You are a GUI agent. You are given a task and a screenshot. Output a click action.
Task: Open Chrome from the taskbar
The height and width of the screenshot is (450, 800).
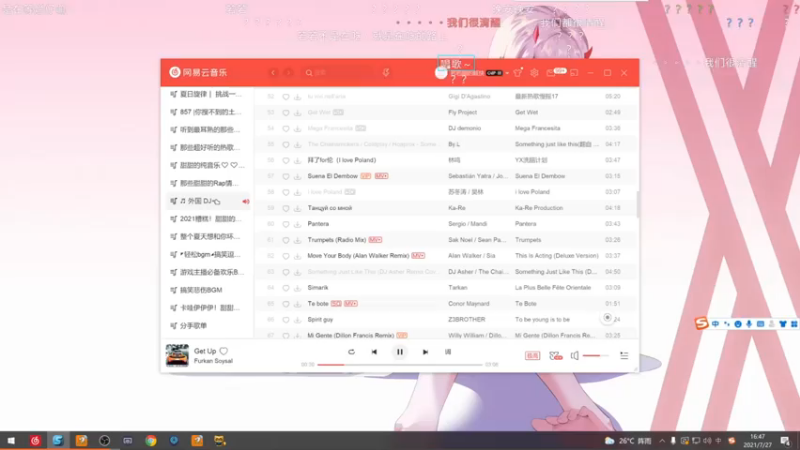(151, 440)
